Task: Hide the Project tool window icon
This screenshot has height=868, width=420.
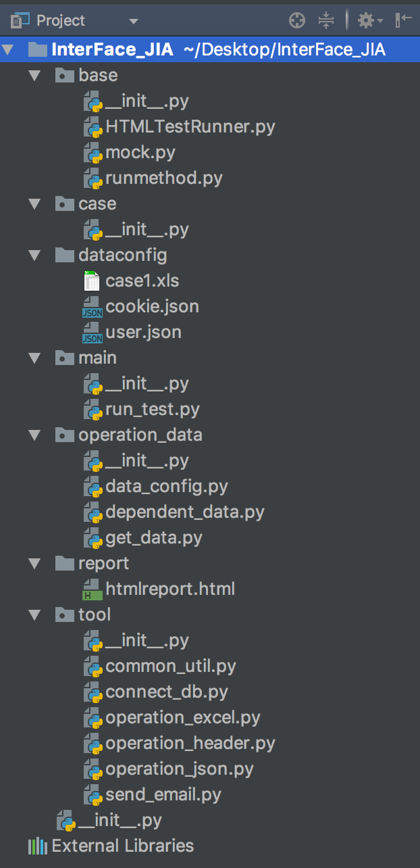Action: point(404,21)
